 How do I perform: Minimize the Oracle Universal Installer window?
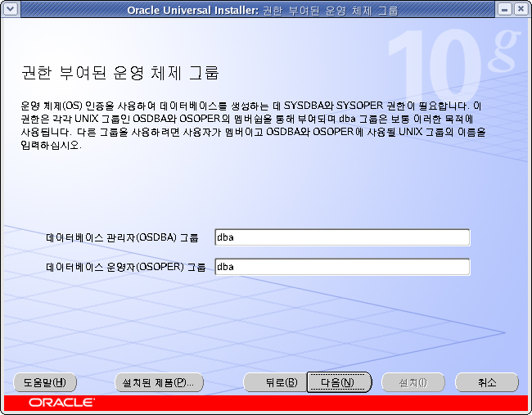pos(504,9)
